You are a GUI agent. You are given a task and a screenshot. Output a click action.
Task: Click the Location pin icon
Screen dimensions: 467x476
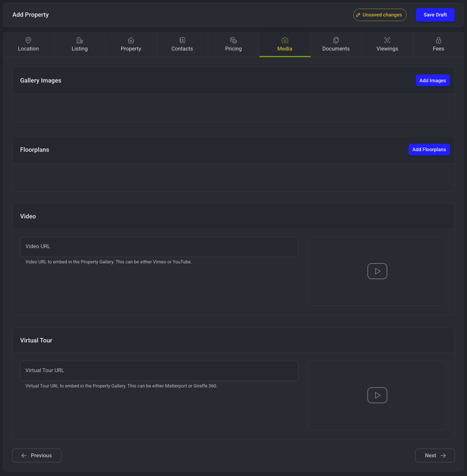pyautogui.click(x=28, y=40)
